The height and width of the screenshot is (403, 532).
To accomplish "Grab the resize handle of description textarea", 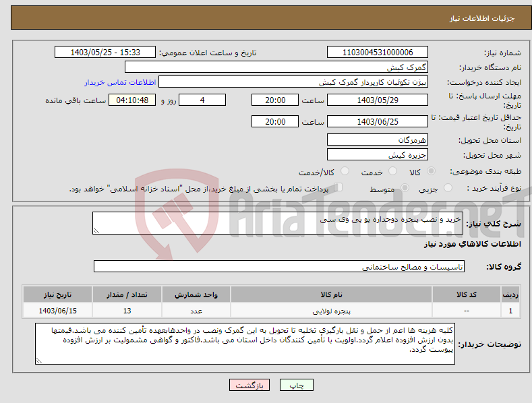I will coord(96,230).
